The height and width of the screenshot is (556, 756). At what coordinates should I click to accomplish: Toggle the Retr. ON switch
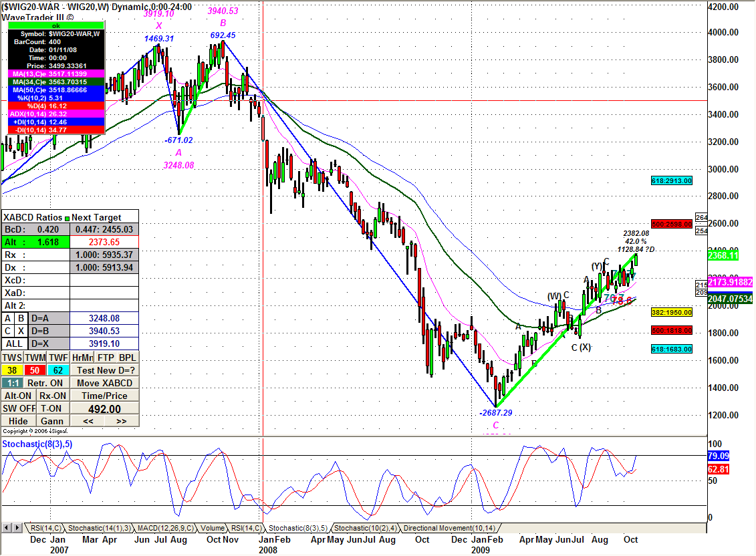click(x=46, y=383)
